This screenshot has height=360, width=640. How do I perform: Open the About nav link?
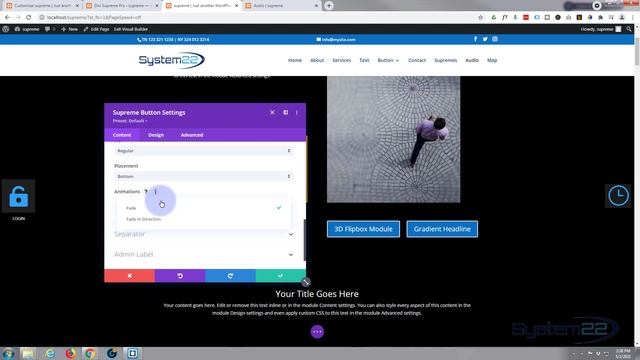click(x=317, y=60)
